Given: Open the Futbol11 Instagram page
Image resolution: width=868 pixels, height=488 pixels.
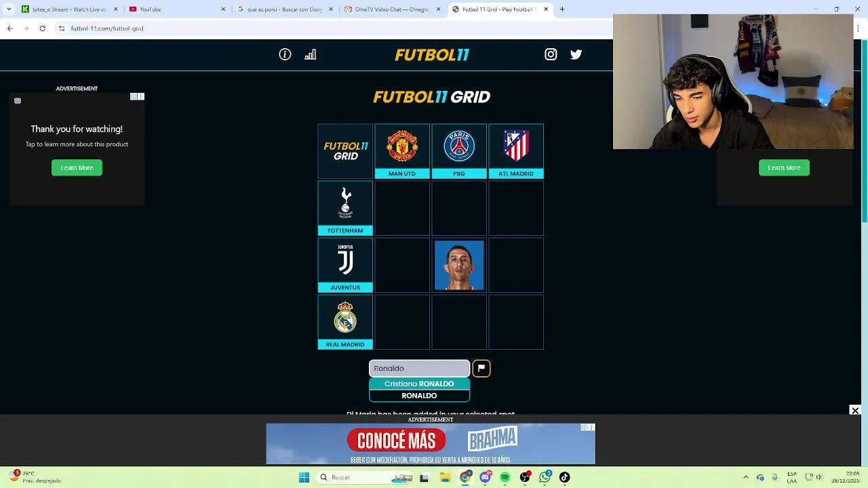Looking at the screenshot, I should point(551,54).
